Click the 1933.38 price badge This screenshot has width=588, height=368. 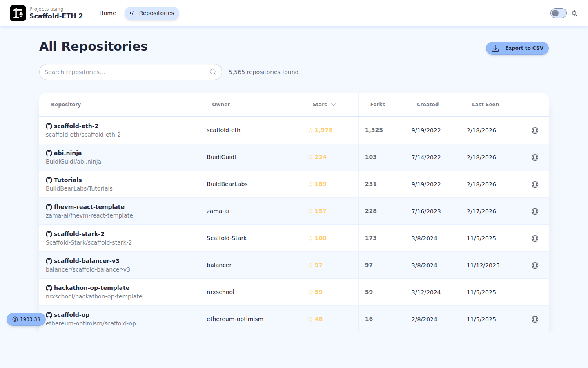pyautogui.click(x=26, y=319)
